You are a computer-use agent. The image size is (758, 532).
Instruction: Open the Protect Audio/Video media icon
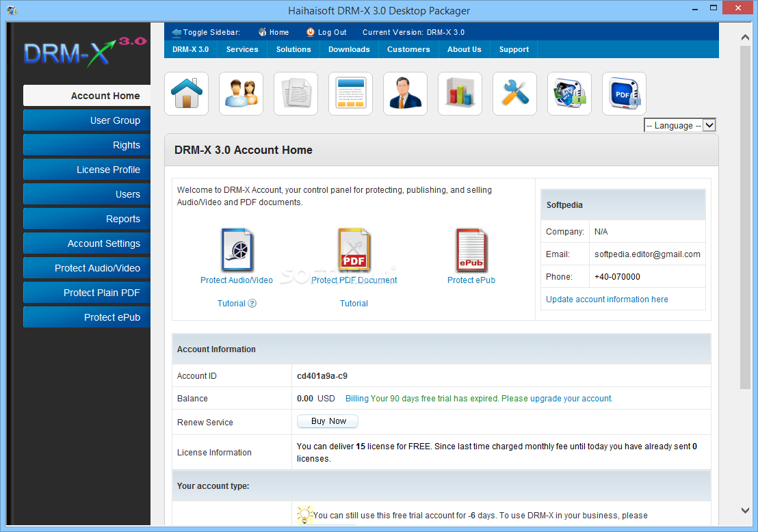click(x=569, y=94)
